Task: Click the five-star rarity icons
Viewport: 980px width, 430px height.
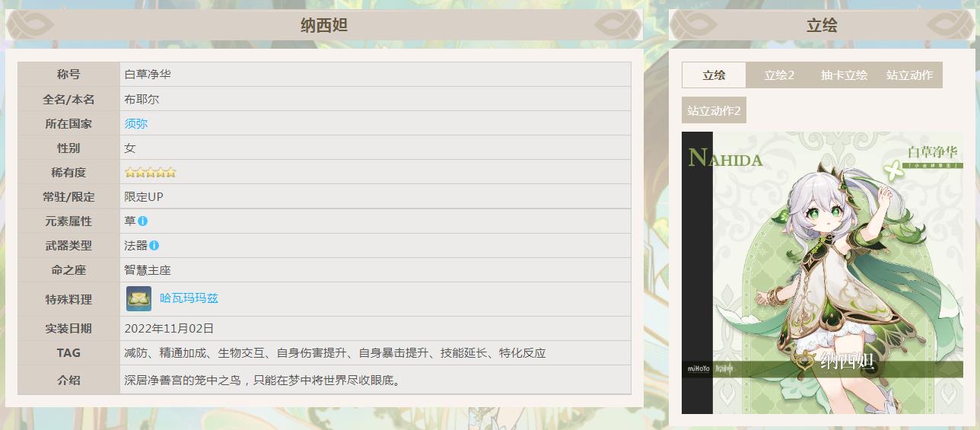Action: tap(150, 172)
